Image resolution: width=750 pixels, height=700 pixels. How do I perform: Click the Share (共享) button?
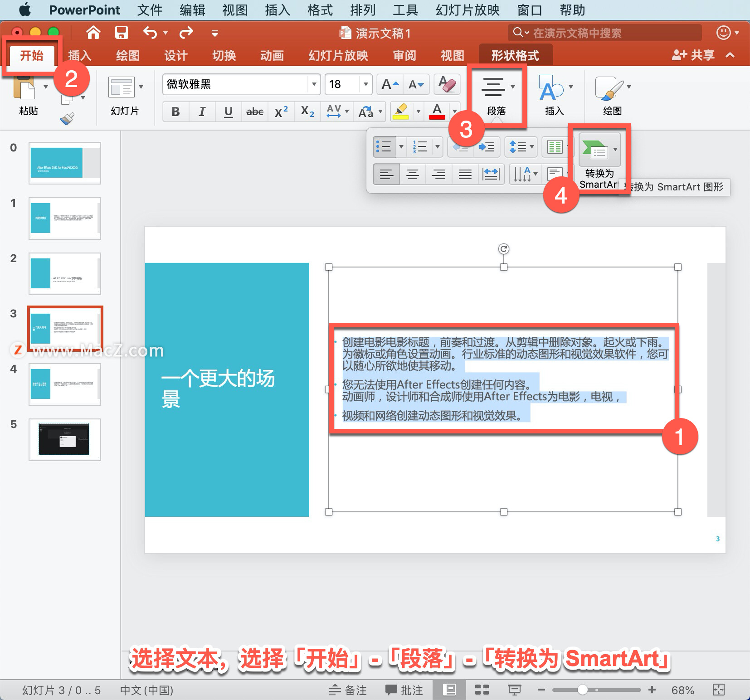point(693,55)
